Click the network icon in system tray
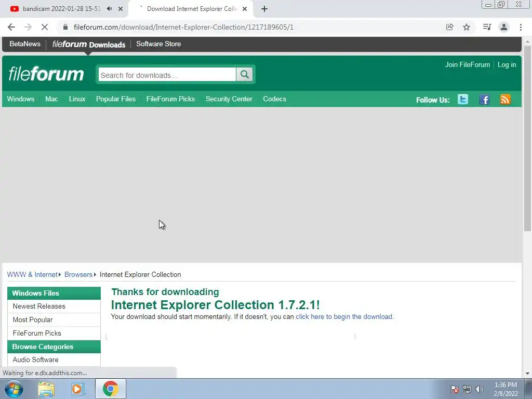 coord(467,389)
